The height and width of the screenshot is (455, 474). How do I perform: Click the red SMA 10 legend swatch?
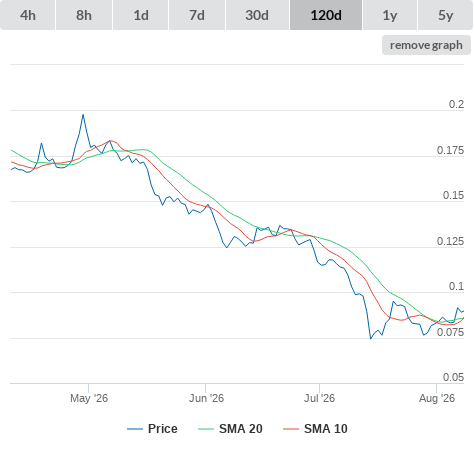pyautogui.click(x=291, y=429)
